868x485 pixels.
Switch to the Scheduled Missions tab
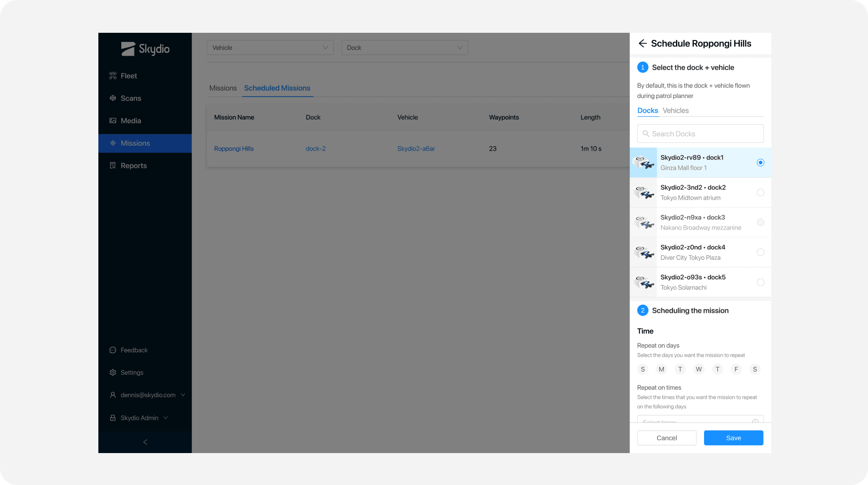277,88
